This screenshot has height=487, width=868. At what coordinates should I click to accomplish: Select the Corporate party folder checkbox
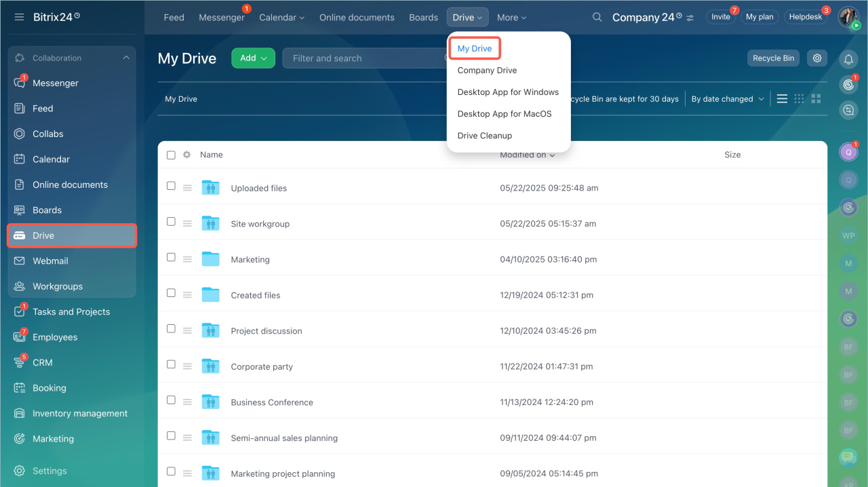171,364
